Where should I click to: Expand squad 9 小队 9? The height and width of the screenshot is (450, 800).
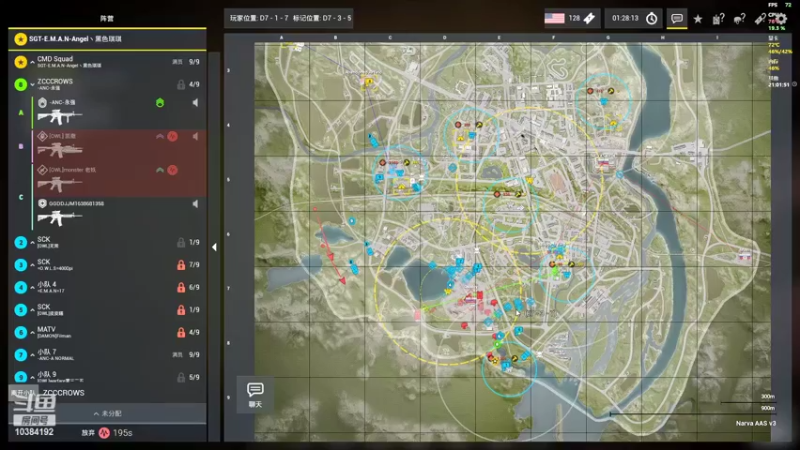click(32, 377)
